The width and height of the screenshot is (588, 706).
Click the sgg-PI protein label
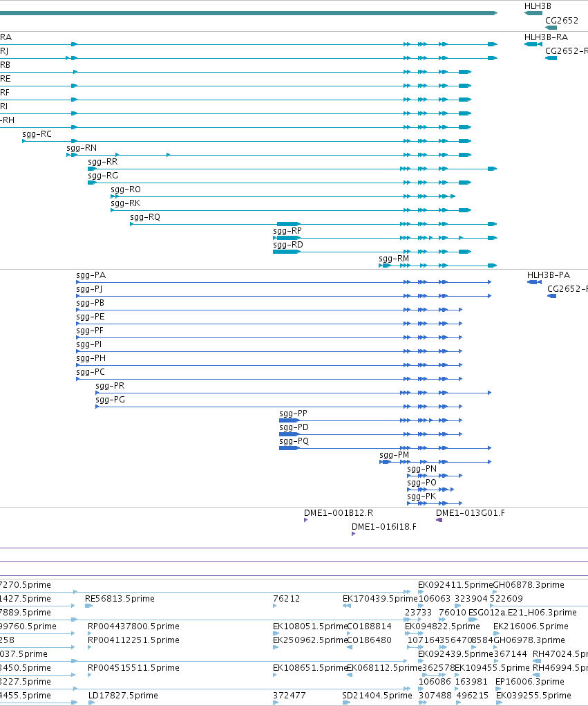click(x=89, y=345)
